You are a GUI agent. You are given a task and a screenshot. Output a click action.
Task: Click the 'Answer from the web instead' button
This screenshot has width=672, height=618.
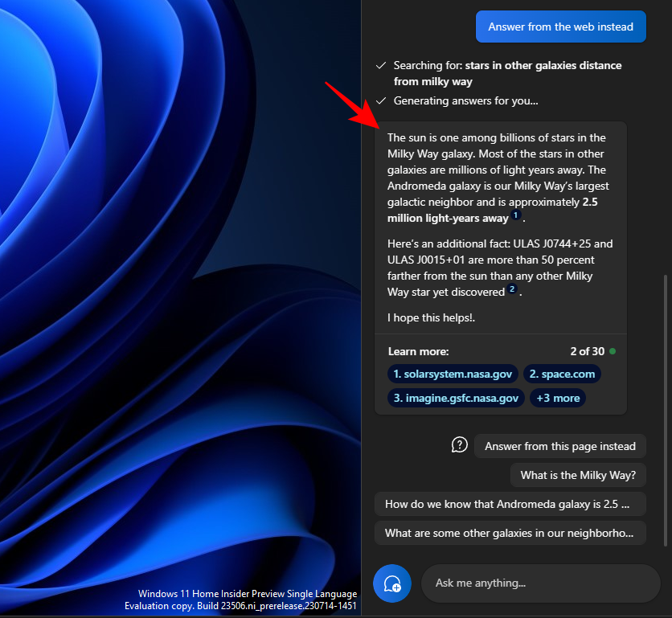point(560,27)
